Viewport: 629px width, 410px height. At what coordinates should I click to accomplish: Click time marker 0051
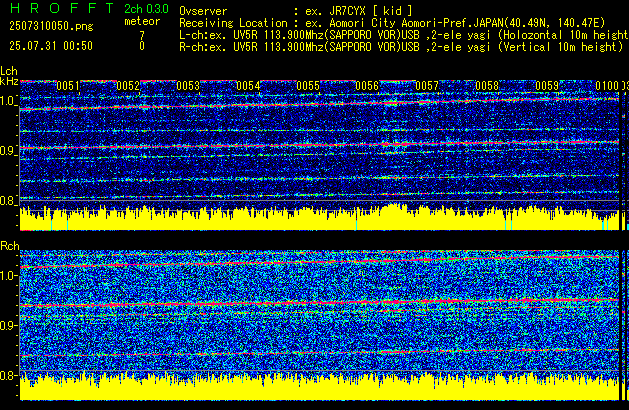[68, 86]
